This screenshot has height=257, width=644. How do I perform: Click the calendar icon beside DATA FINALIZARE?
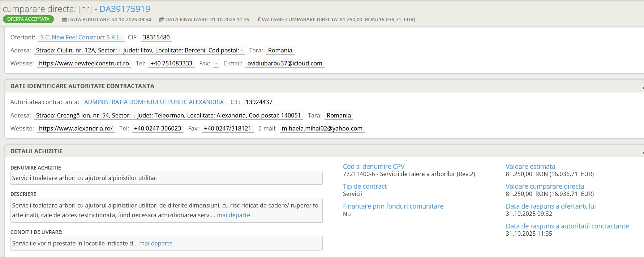pos(162,20)
